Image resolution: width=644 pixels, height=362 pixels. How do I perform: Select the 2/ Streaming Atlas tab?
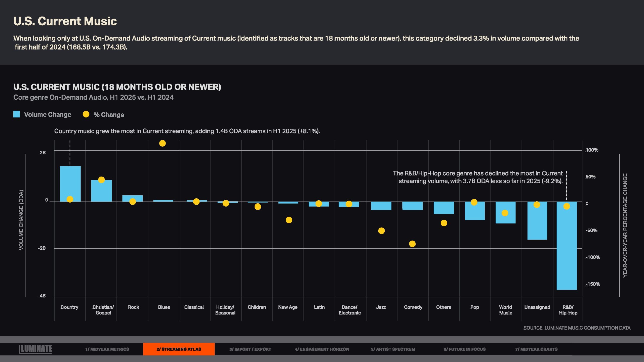[x=179, y=349]
